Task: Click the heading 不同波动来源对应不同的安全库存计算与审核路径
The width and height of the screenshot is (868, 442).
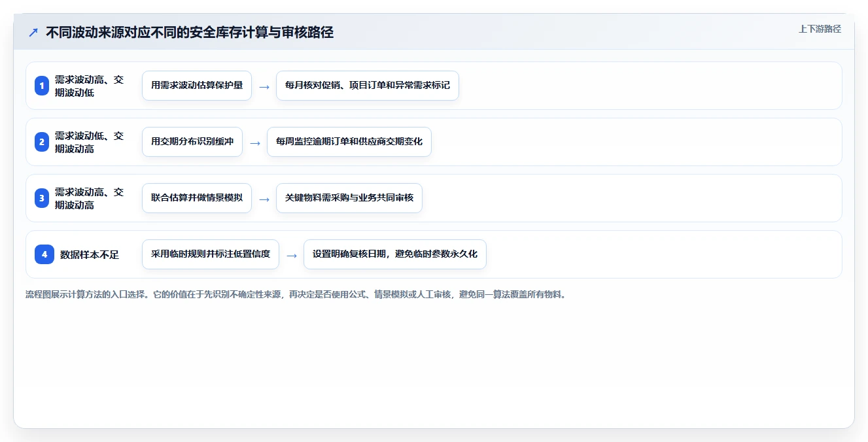Action: 190,32
